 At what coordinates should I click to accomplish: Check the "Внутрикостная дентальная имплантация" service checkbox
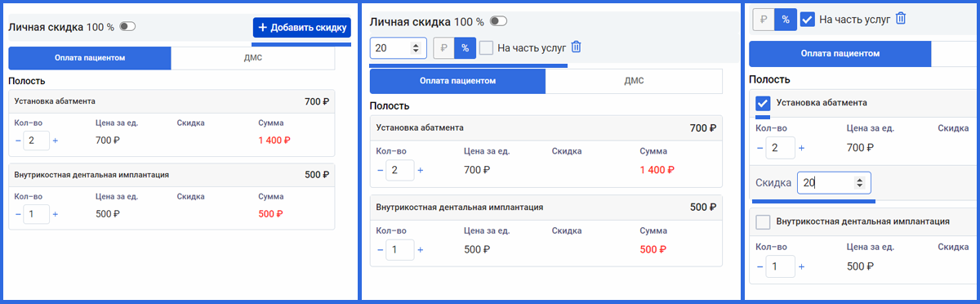coord(764,221)
